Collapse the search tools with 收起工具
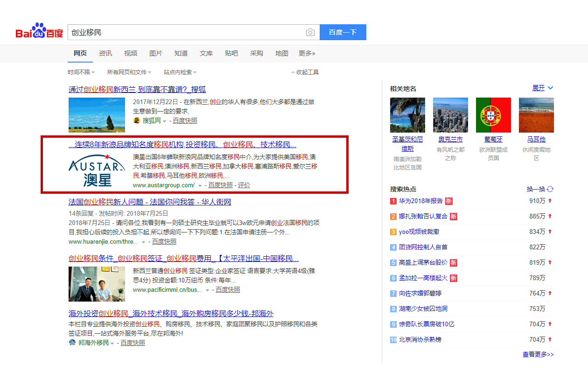 coord(305,72)
